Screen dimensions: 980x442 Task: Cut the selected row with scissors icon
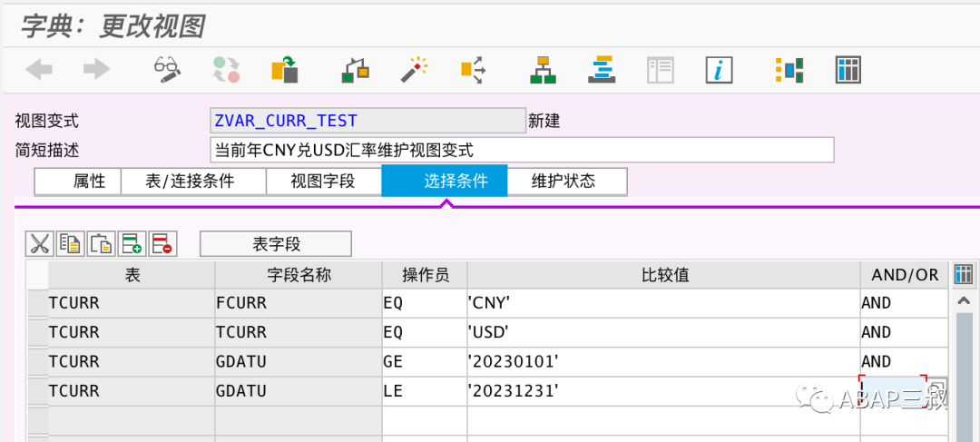(x=39, y=244)
